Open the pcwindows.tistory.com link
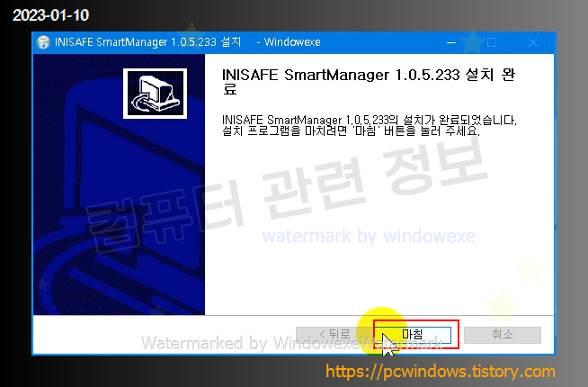Screen dimensions: 588x387 click(441, 372)
